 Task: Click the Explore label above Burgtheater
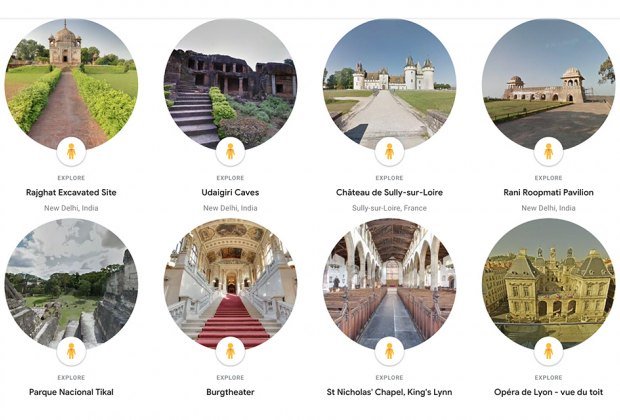[x=231, y=378]
